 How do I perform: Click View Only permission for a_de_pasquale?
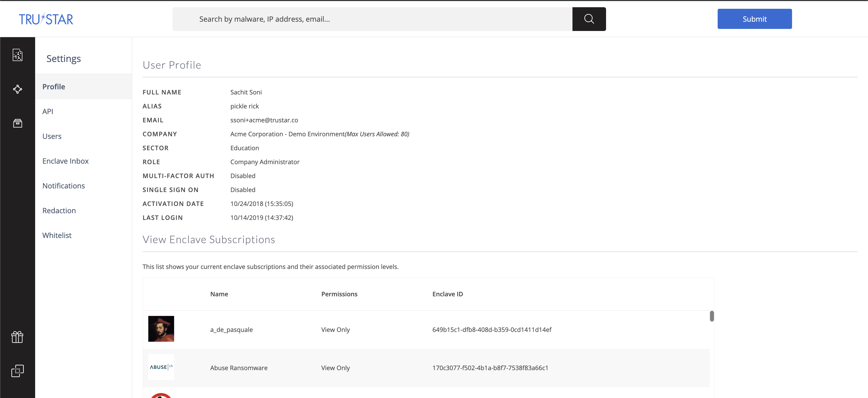pos(335,330)
